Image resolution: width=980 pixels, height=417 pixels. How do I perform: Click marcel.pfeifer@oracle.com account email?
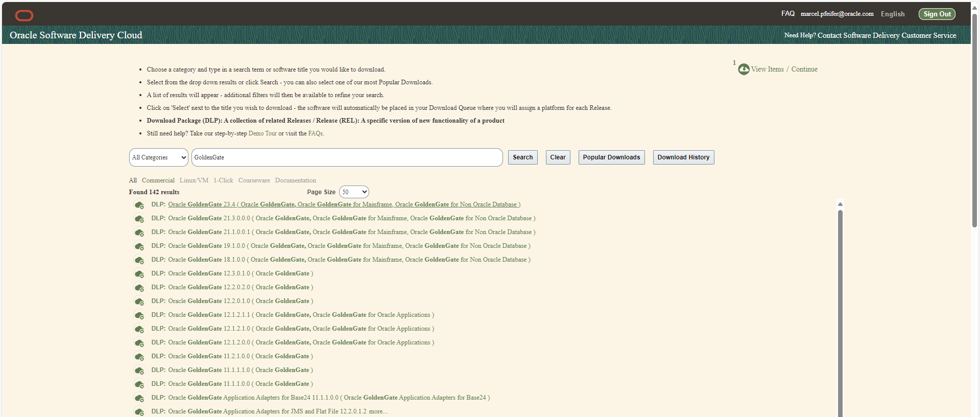click(x=837, y=14)
